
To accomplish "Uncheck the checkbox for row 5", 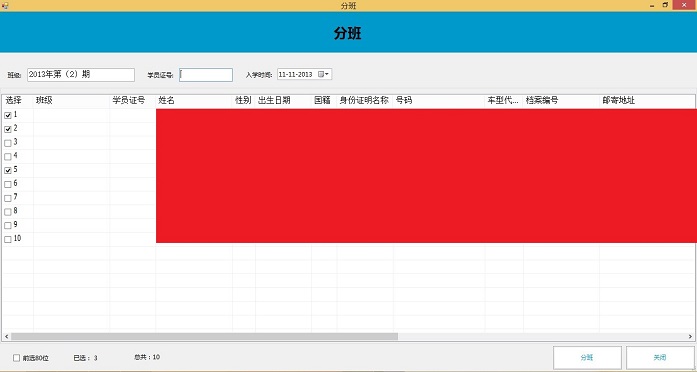I will [x=8, y=170].
